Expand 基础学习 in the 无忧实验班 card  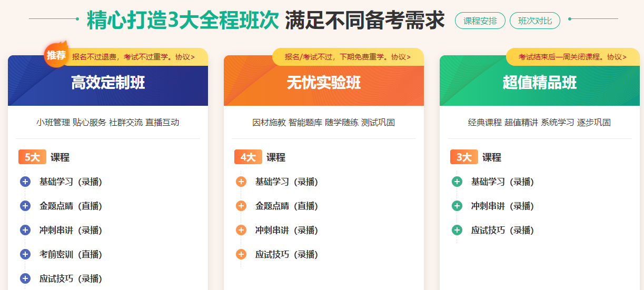(241, 182)
